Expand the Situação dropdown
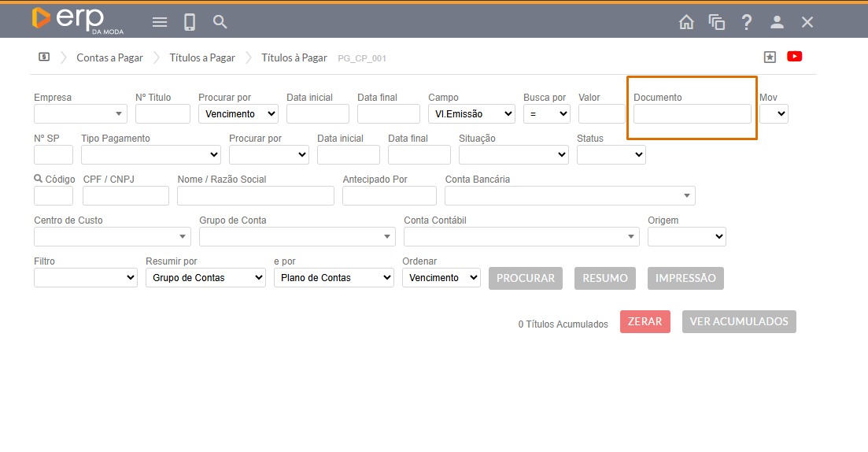The height and width of the screenshot is (452, 868). [513, 155]
